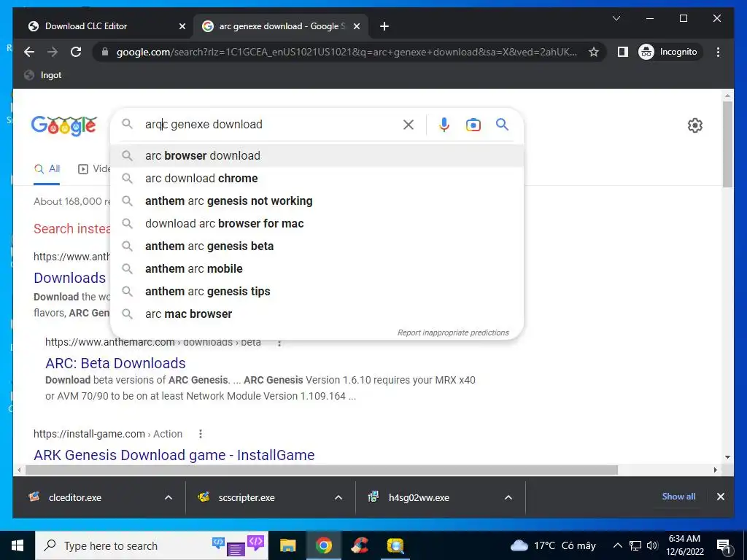The width and height of the screenshot is (747, 560).
Task: Click the taskbar search box
Action: click(152, 545)
